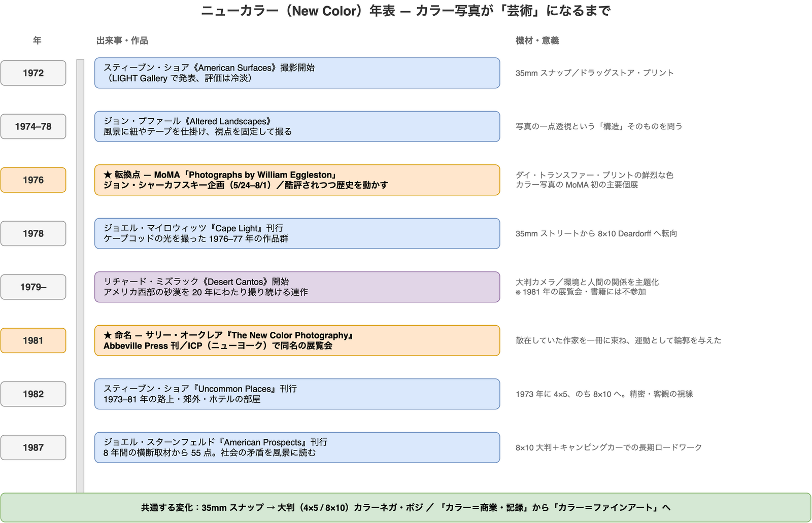812x523 pixels.
Task: Select The New Color Photography event box
Action: pyautogui.click(x=297, y=340)
